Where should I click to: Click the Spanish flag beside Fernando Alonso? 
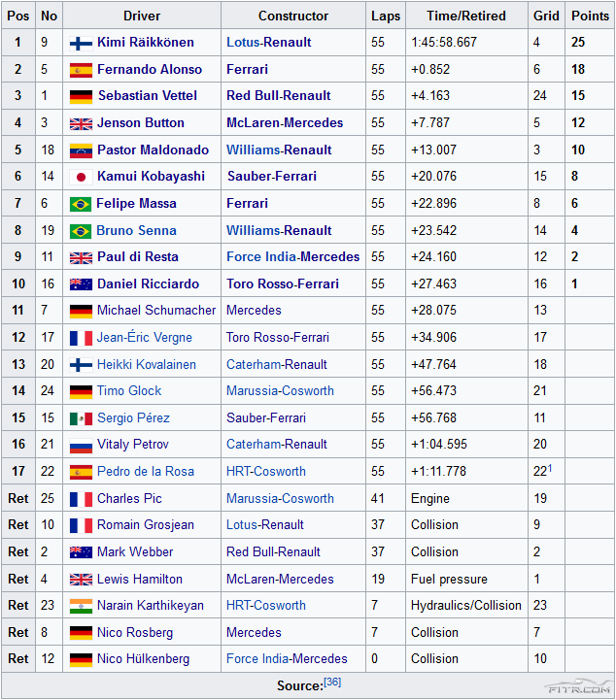(x=81, y=70)
